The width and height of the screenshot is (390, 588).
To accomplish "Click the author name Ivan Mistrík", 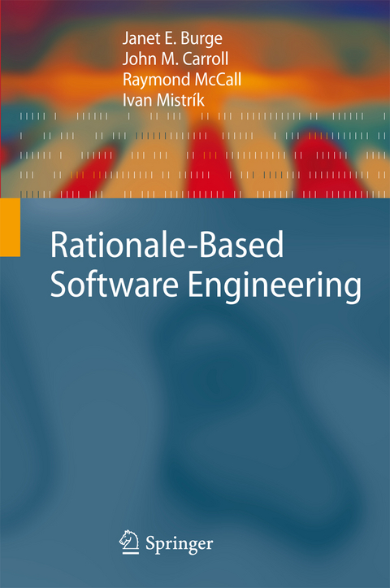I will pos(163,100).
